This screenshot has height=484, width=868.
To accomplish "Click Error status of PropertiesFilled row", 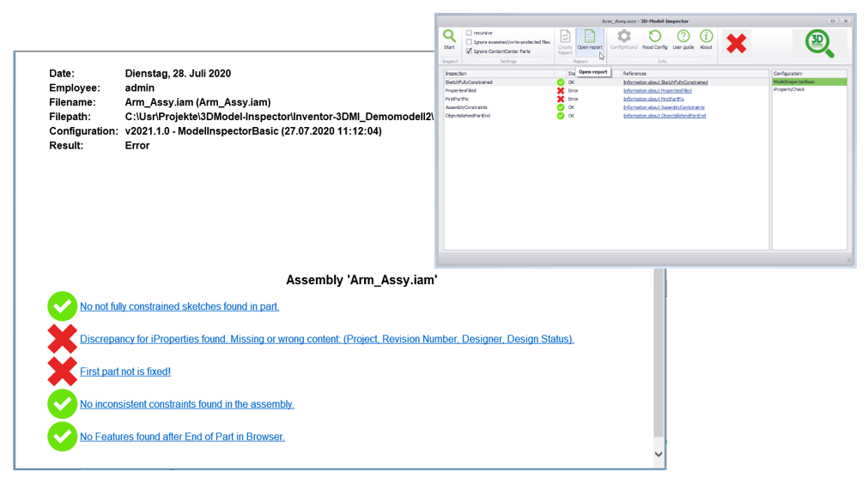I will [x=573, y=91].
